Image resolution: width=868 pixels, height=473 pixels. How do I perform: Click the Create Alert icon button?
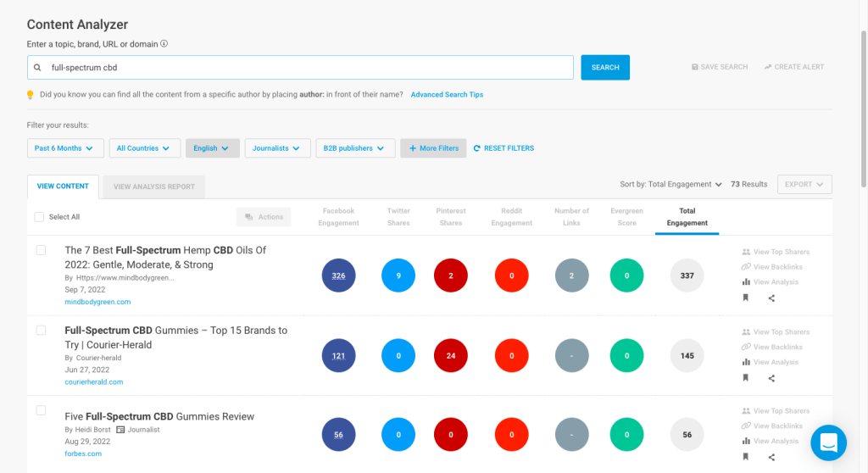coord(768,67)
